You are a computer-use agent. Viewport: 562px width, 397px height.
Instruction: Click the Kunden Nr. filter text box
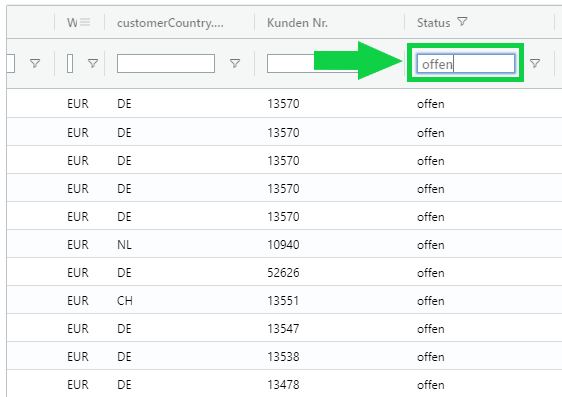click(x=291, y=63)
